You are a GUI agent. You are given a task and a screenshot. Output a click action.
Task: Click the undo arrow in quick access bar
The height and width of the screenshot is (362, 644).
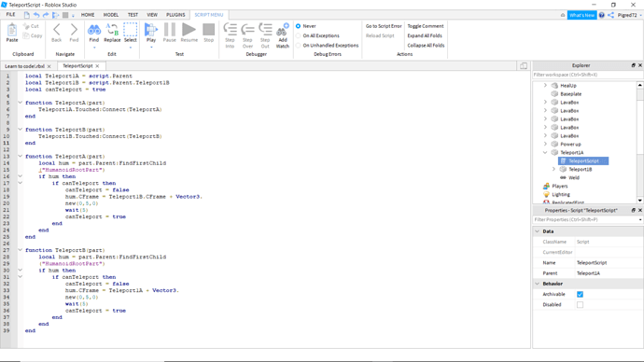tap(36, 15)
